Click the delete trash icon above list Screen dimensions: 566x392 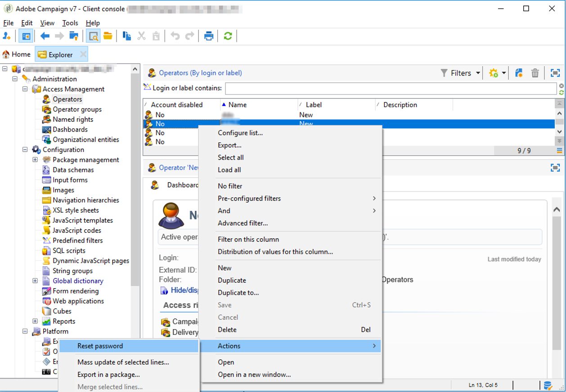535,73
